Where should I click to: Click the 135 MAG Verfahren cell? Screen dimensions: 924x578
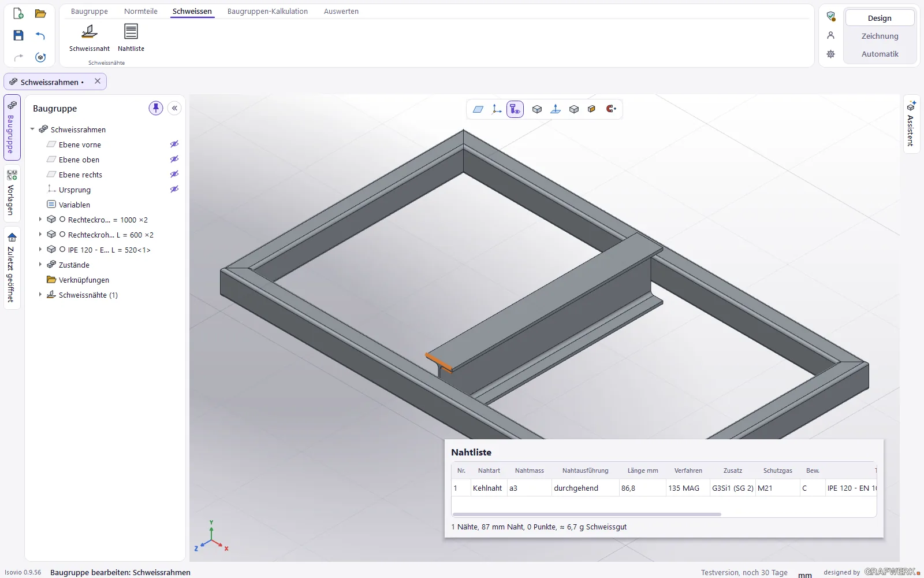click(687, 488)
